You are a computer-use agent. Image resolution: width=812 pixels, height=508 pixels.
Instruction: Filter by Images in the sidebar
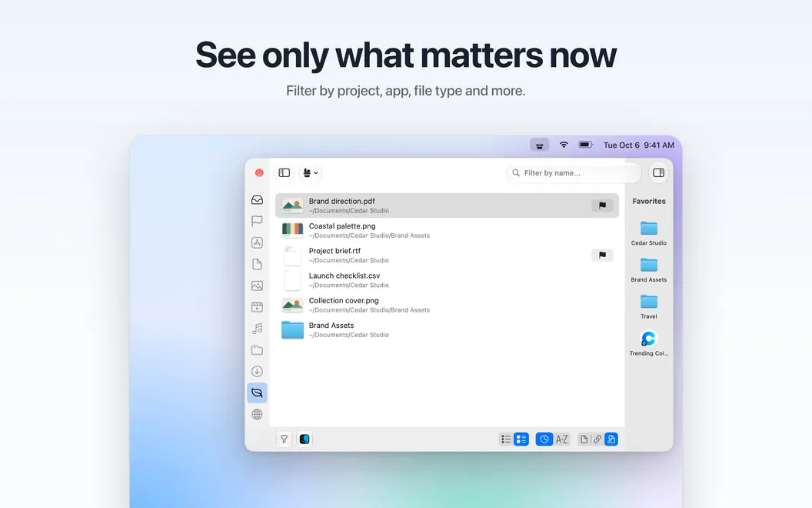257,286
